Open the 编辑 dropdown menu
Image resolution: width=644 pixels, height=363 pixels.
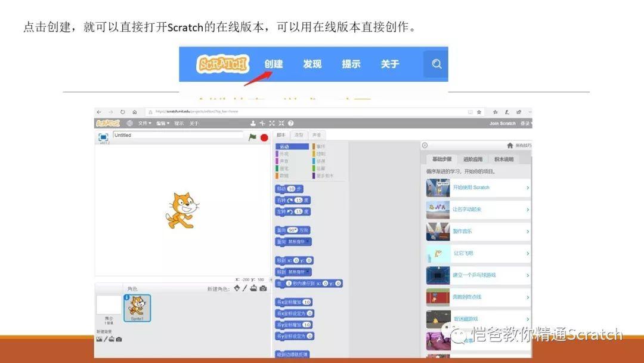click(x=163, y=124)
